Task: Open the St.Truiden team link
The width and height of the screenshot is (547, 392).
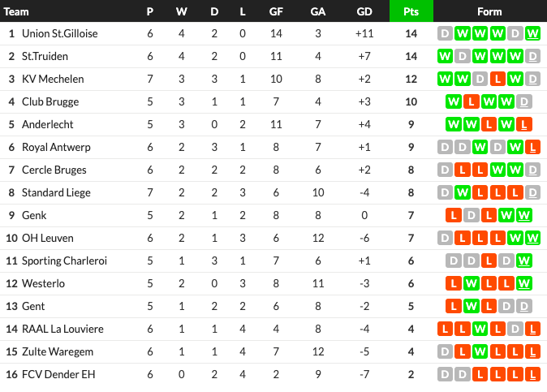Action: [x=45, y=56]
